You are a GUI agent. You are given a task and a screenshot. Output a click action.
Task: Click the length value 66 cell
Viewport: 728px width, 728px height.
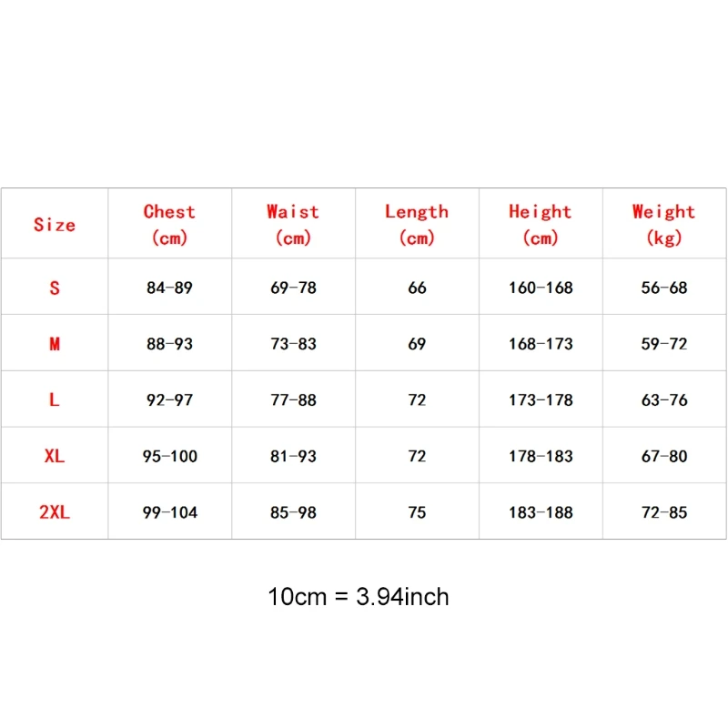[417, 288]
